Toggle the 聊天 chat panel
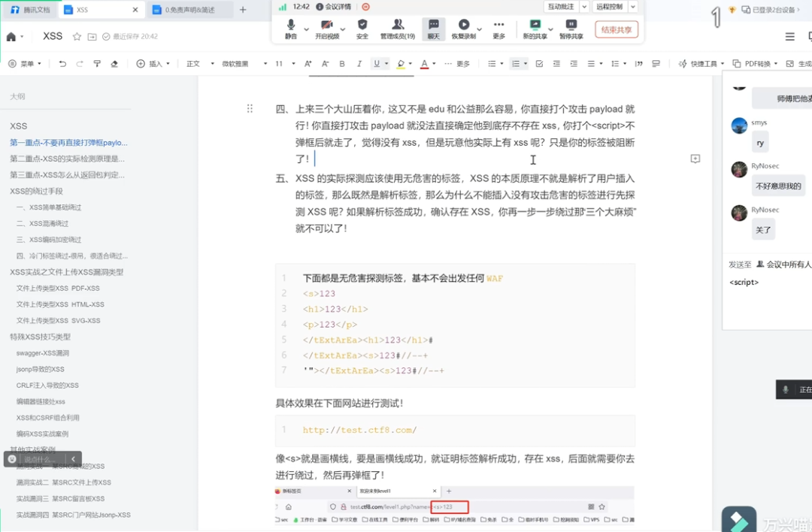Image resolution: width=812 pixels, height=532 pixels. [434, 29]
